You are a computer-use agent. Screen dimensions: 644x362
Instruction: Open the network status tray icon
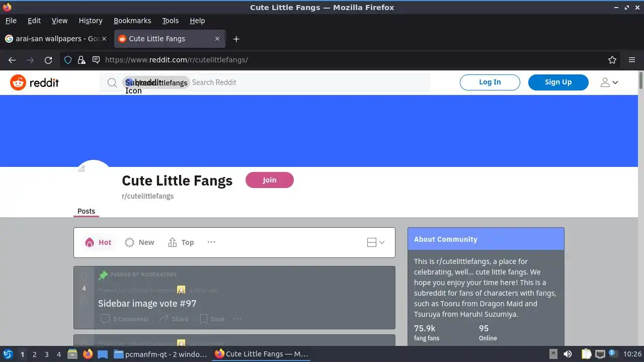coord(600,354)
